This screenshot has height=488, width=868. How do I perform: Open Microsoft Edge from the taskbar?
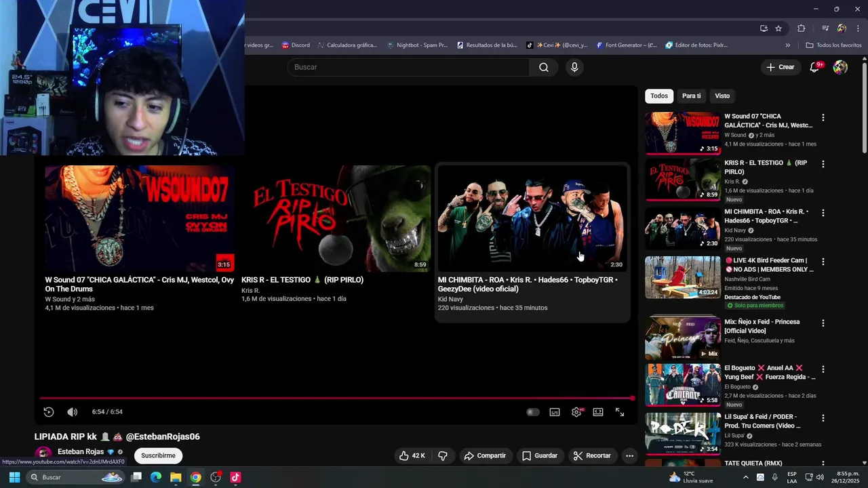156,477
